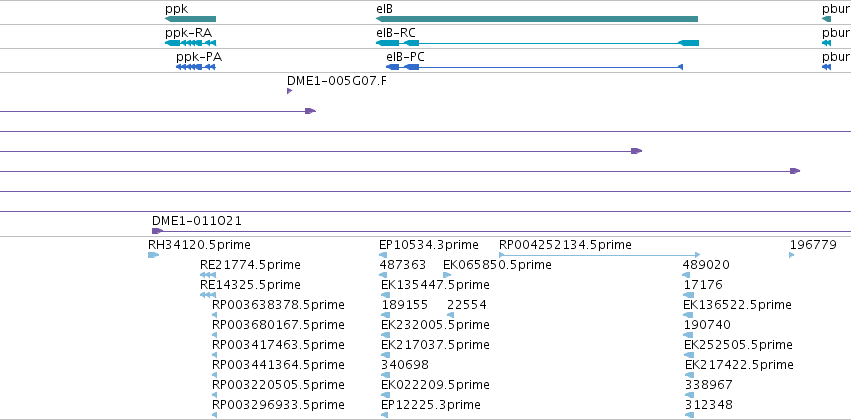This screenshot has height=420, width=851.
Task: Open the ppk-RA transcript
Action: 190,43
